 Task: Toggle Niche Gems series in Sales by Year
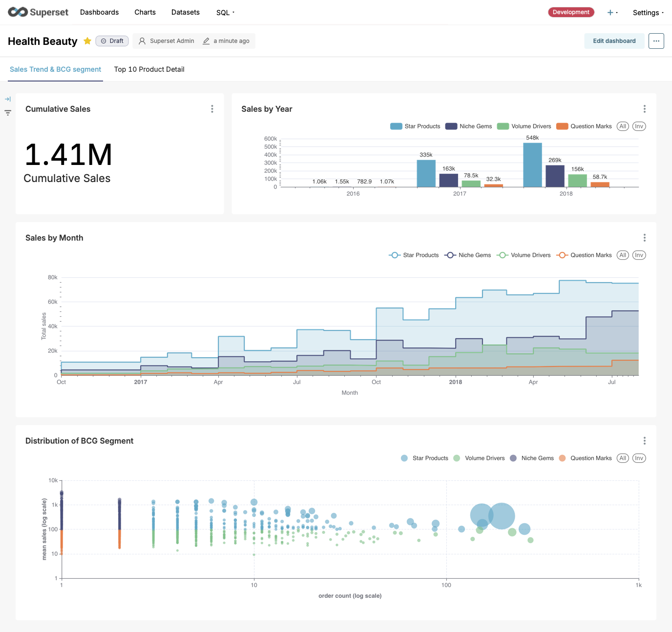pyautogui.click(x=469, y=126)
